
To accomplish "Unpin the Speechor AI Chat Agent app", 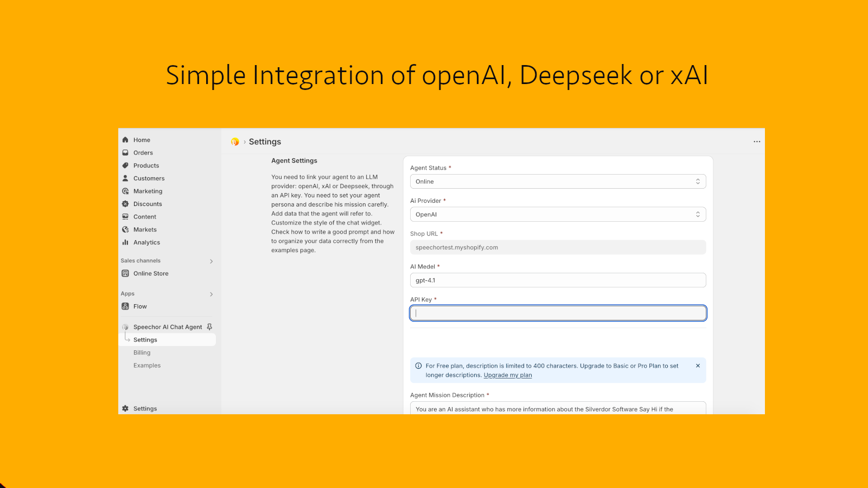I will click(x=209, y=327).
